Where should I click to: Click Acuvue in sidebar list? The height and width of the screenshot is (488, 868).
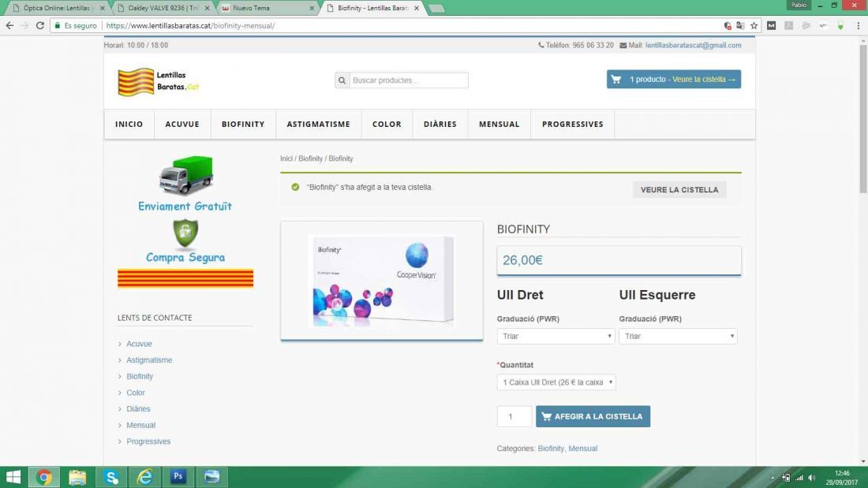coord(139,344)
